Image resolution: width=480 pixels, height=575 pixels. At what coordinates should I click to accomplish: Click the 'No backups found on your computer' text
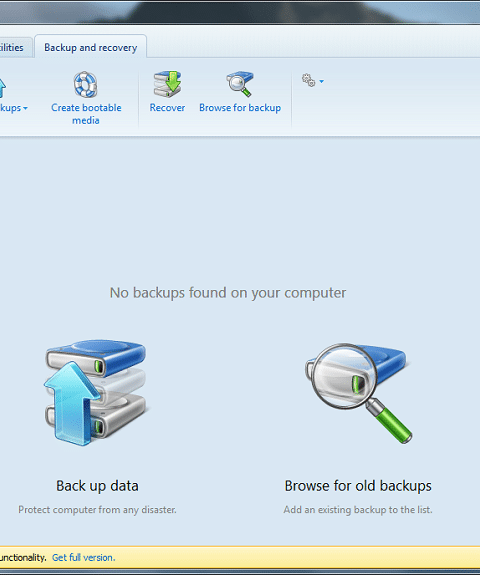[228, 293]
